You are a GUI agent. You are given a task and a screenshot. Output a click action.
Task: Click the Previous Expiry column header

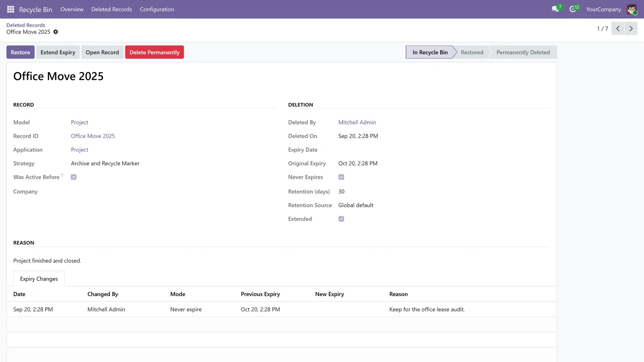tap(260, 294)
